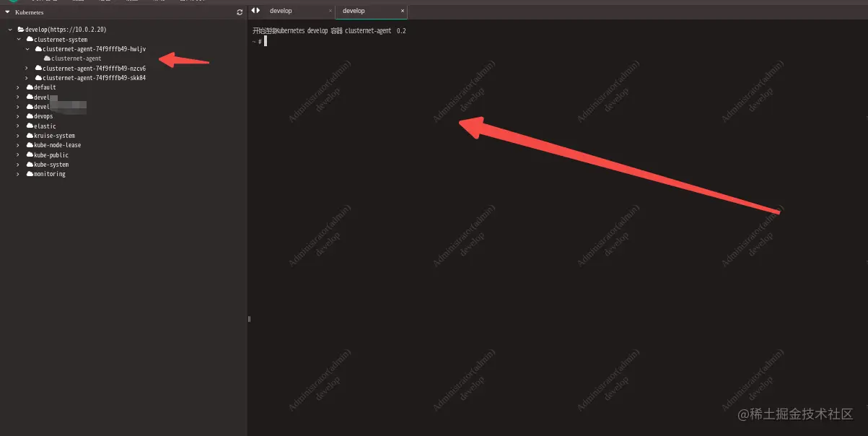Click the kube-node-lease cloud icon
Image resolution: width=868 pixels, height=436 pixels.
click(x=30, y=145)
